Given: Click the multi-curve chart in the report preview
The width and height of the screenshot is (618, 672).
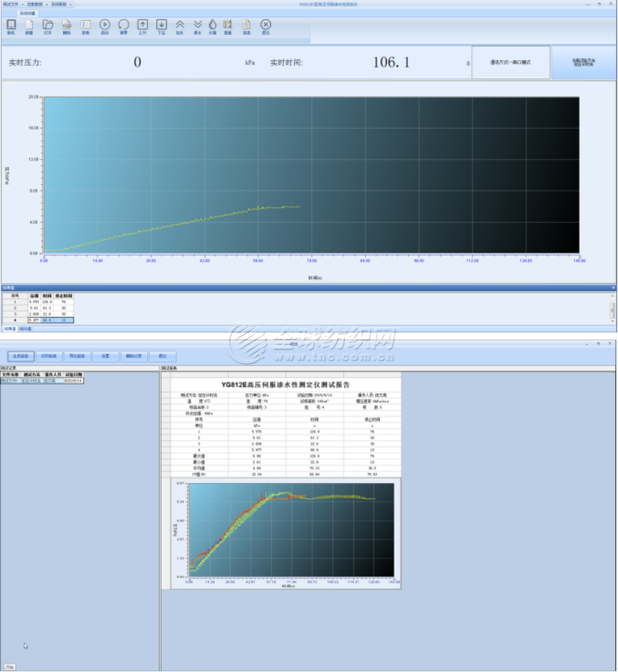Looking at the screenshot, I should (x=286, y=533).
